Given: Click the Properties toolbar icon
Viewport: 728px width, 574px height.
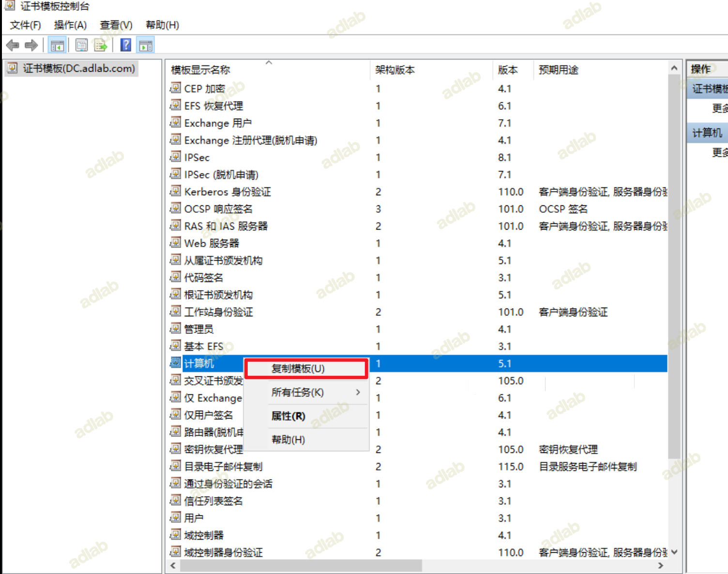Looking at the screenshot, I should pos(81,46).
